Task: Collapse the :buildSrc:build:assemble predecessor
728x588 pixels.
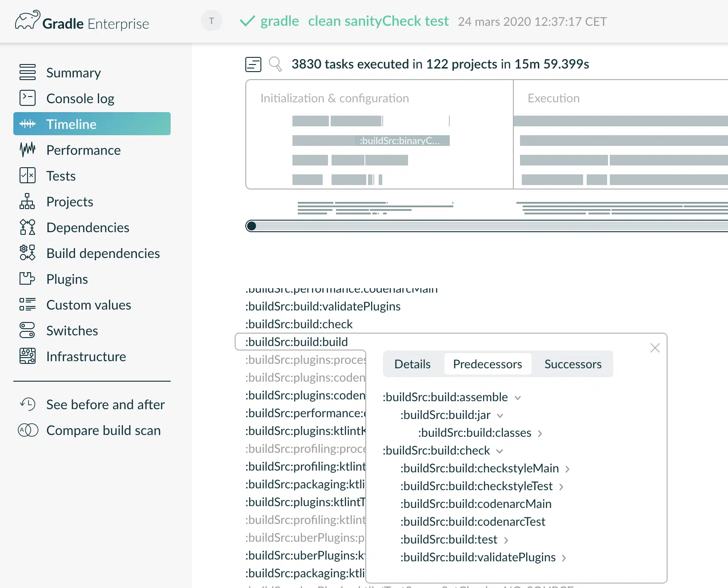Action: pyautogui.click(x=518, y=398)
